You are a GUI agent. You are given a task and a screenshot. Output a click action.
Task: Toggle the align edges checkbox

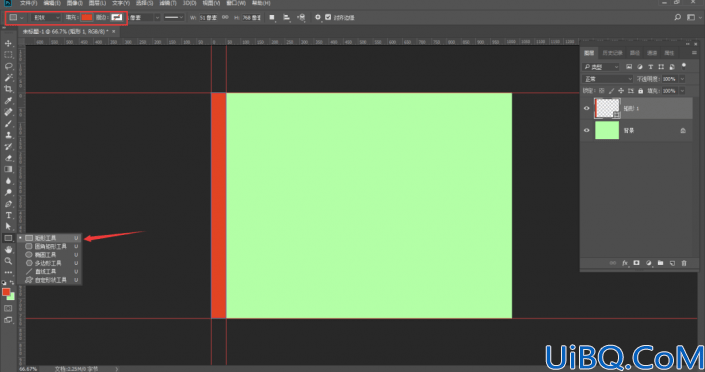click(x=328, y=17)
